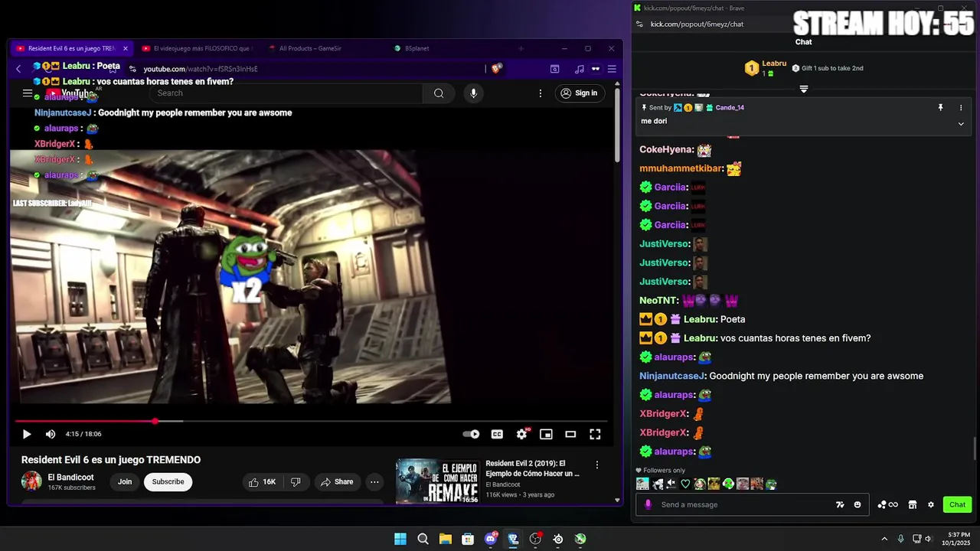Open pinned message options in Kick chat
The image size is (980, 551).
coord(961,108)
